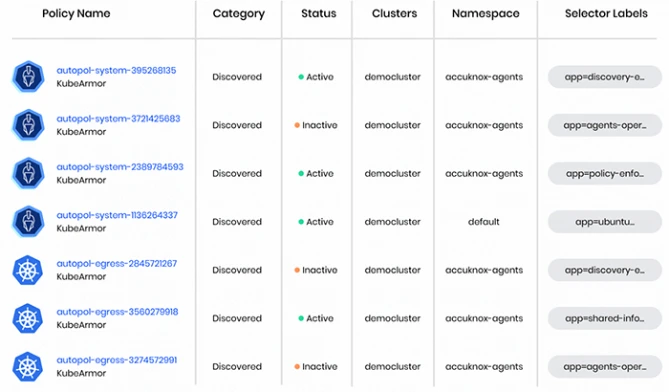This screenshot has height=392, width=669.
Task: Click the KubeArmor icon for autopol-system-3721425683
Action: click(x=28, y=125)
